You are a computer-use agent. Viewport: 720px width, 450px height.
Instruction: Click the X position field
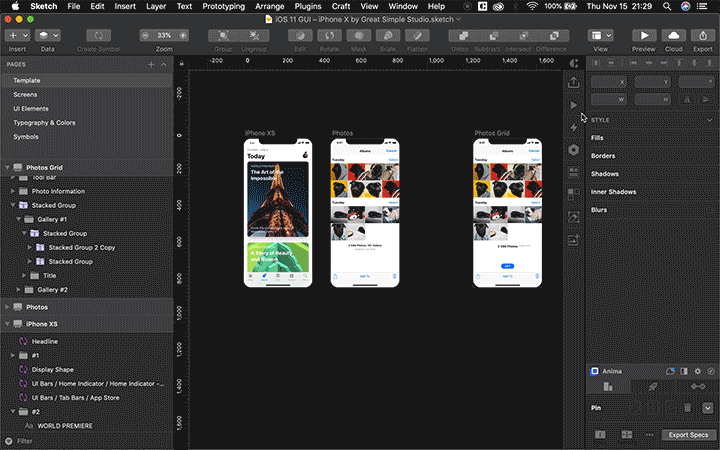click(x=608, y=82)
